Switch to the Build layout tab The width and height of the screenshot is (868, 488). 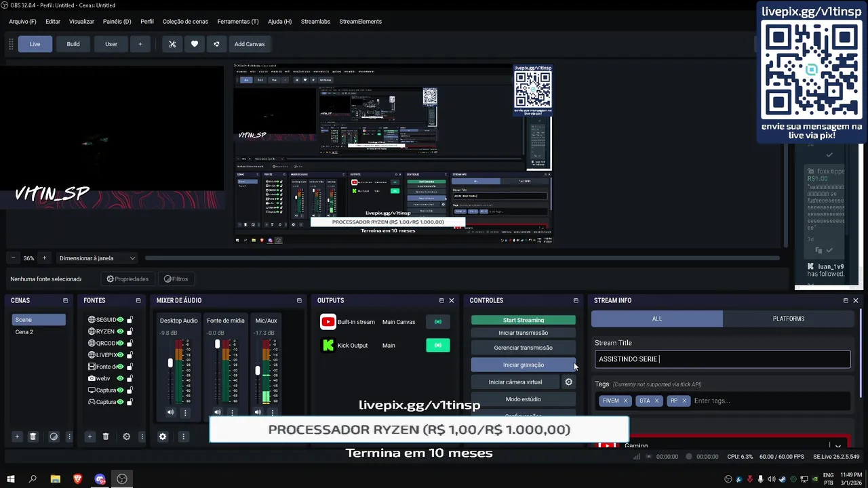[x=73, y=44]
